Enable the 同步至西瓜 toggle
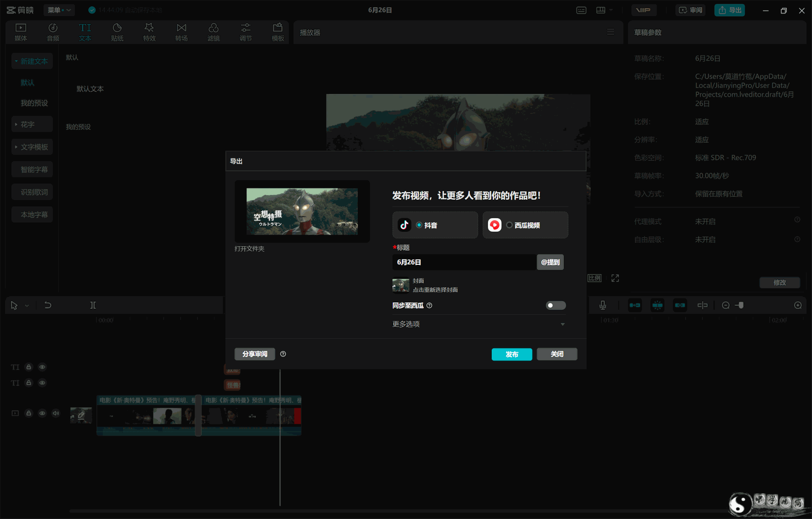Viewport: 812px width, 519px height. [x=556, y=305]
